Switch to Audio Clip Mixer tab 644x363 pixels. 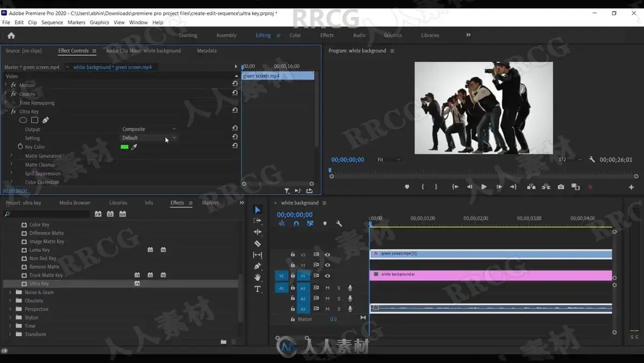point(143,51)
